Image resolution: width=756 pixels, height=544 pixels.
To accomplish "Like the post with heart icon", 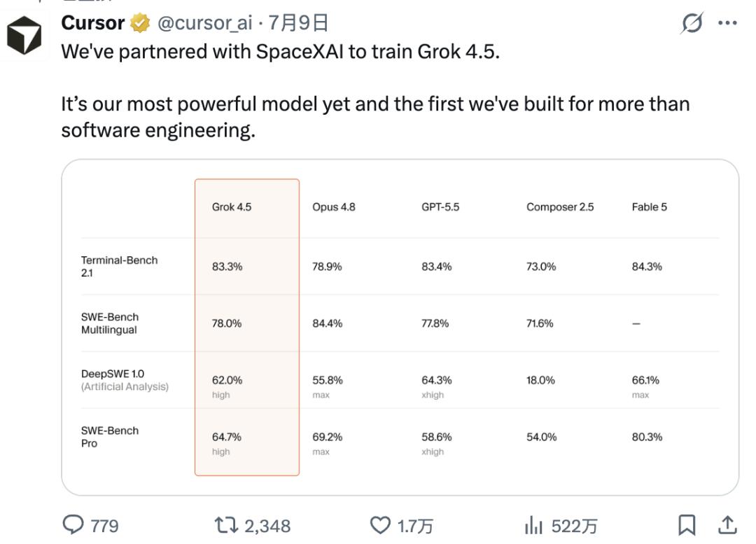I will (380, 525).
